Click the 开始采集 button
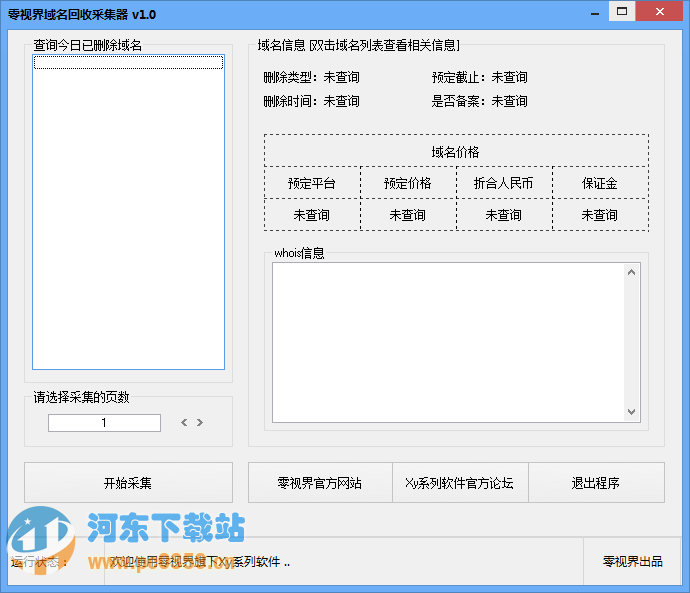Image resolution: width=690 pixels, height=593 pixels. click(x=128, y=483)
